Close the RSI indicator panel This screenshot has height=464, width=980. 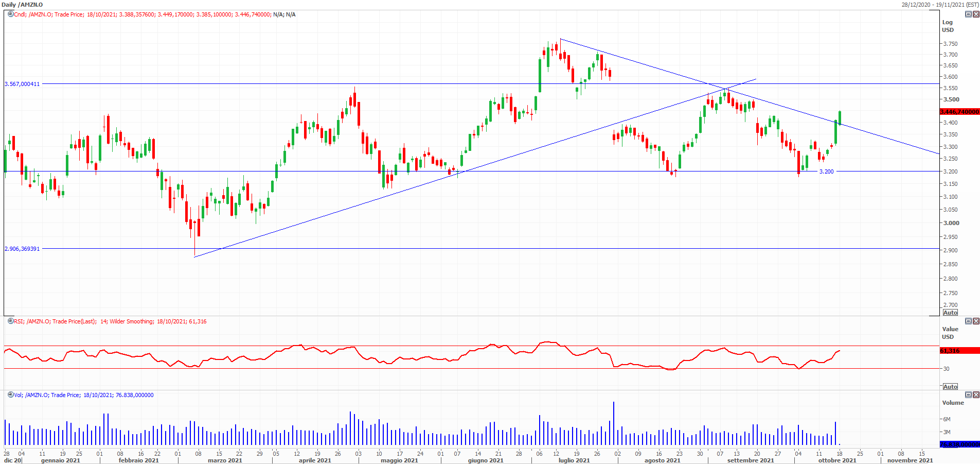[975, 321]
